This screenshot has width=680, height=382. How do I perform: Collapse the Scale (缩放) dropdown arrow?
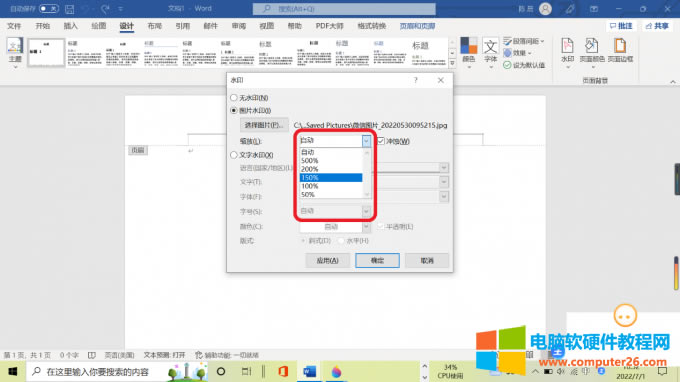[x=366, y=140]
